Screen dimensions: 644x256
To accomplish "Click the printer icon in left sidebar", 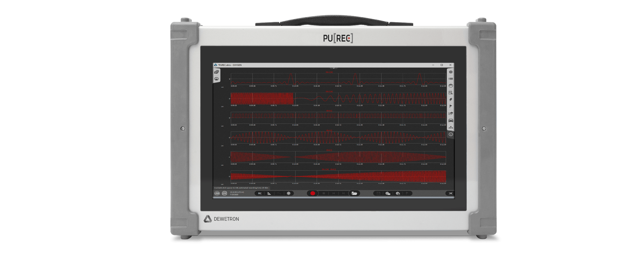I will click(216, 79).
